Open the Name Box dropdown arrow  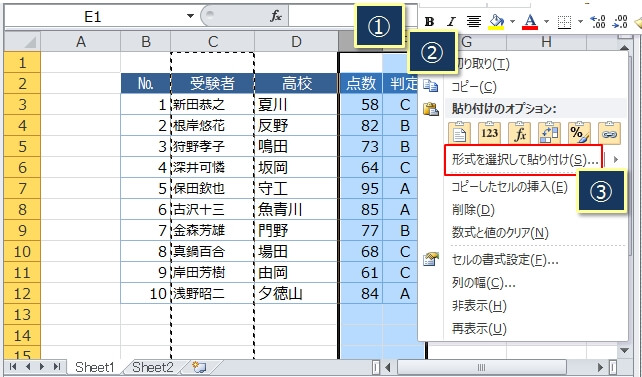(190, 16)
